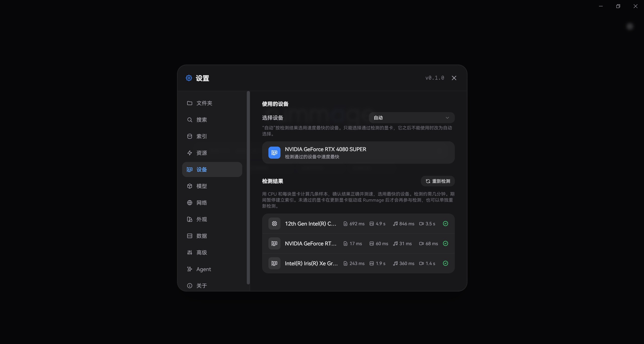Switch to the 索引 section

[212, 136]
